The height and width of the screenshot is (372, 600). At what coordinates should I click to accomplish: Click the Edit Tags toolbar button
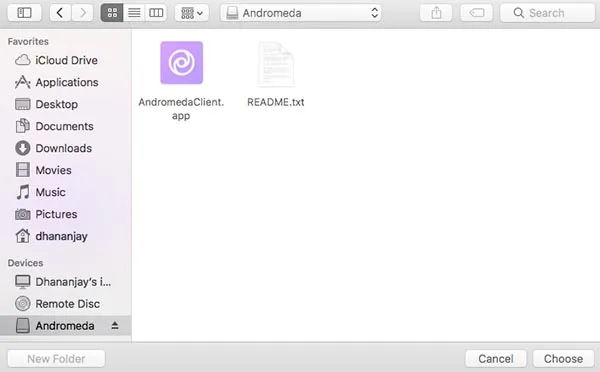476,13
